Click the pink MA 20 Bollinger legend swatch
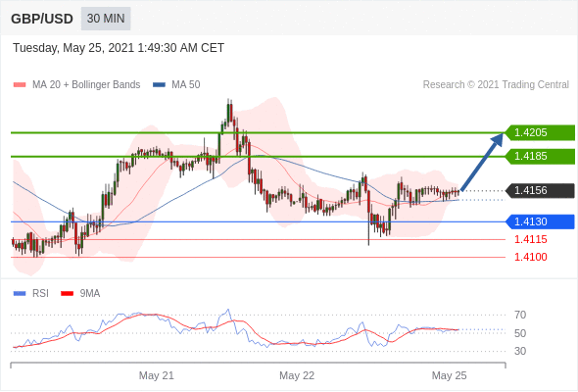This screenshot has height=392, width=578. [x=20, y=85]
